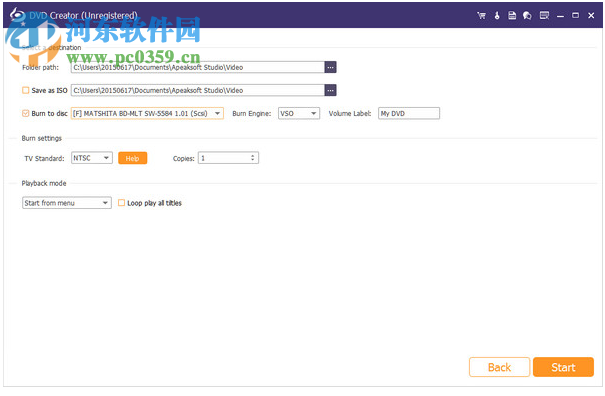
Task: Open the Burn Engine VSO dropdown
Action: coord(299,113)
